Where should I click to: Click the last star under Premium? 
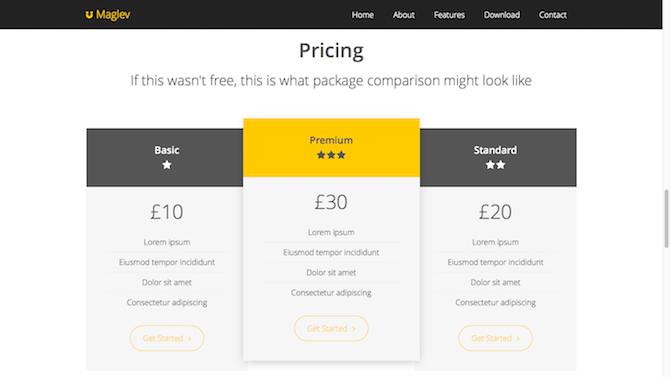pyautogui.click(x=341, y=155)
